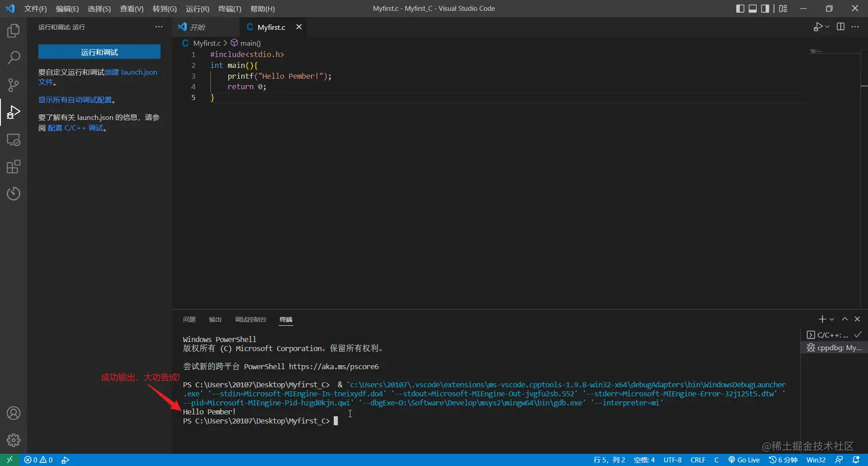868x466 pixels.
Task: Switch to the 输出 panel tab
Action: tap(215, 319)
